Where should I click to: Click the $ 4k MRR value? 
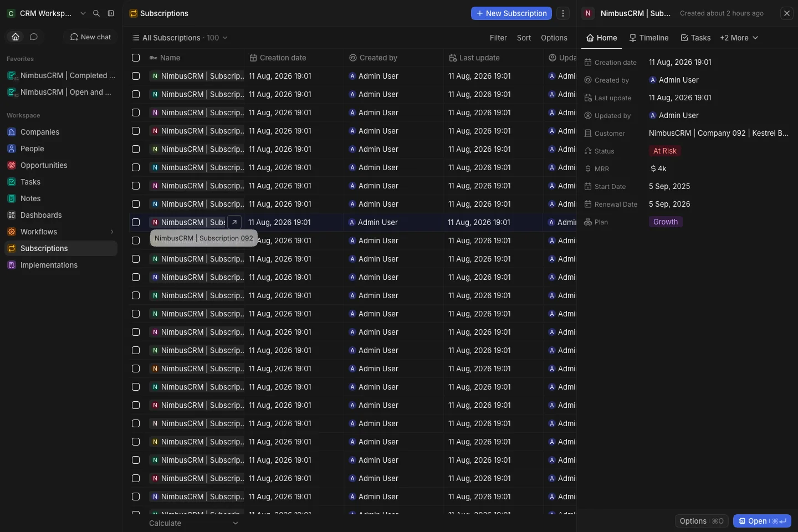658,168
